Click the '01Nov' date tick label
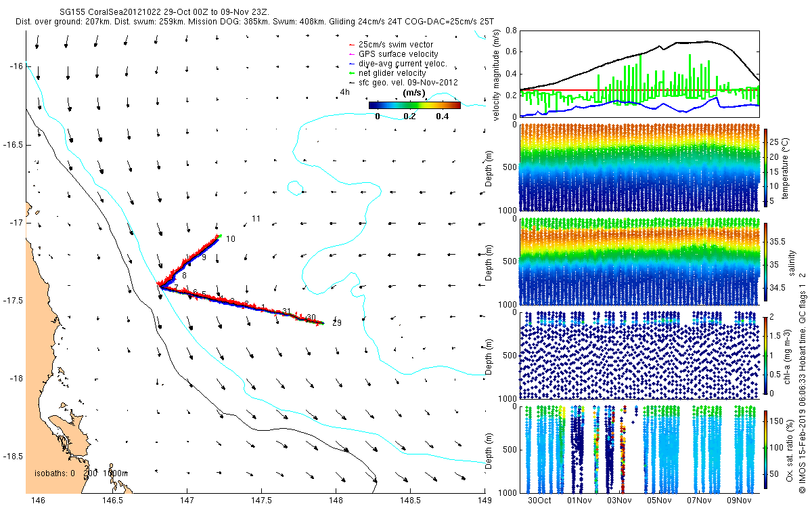The image size is (812, 508). (579, 501)
